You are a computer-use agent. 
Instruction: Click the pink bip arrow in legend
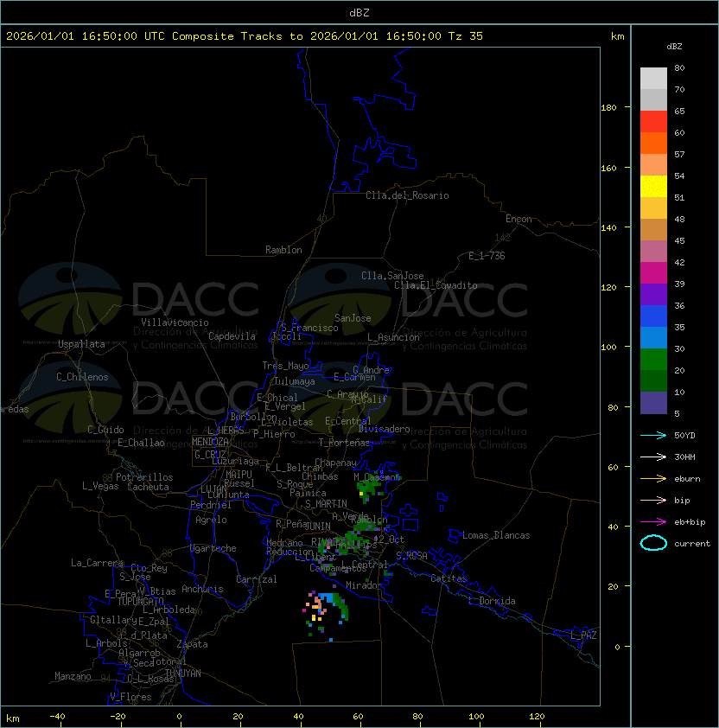tap(653, 501)
